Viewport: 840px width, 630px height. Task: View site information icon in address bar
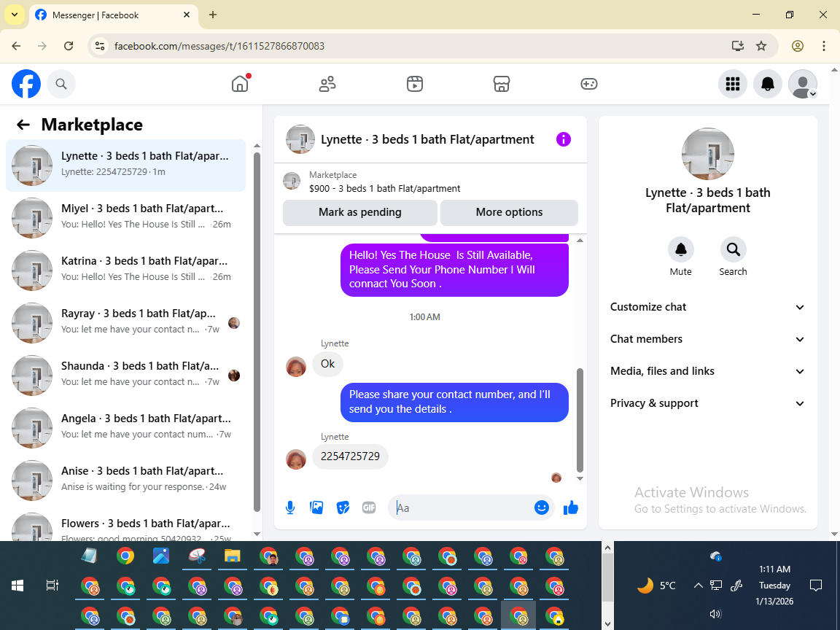point(100,46)
